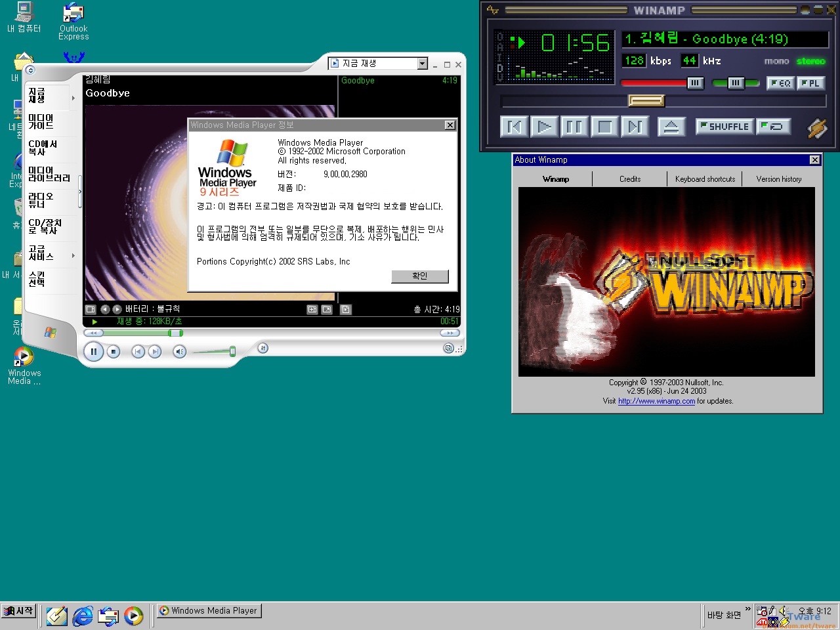Expand the 고급 서비스 sidebar submenu arrow

point(73,255)
